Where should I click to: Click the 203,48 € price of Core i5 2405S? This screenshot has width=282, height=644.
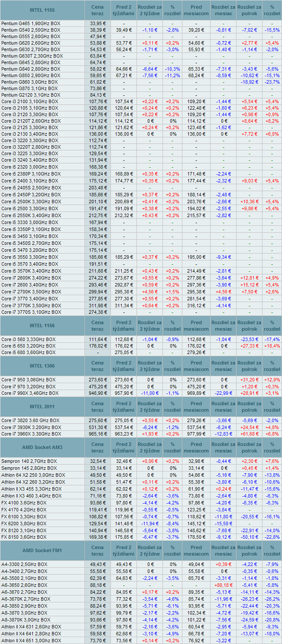coord(97,188)
